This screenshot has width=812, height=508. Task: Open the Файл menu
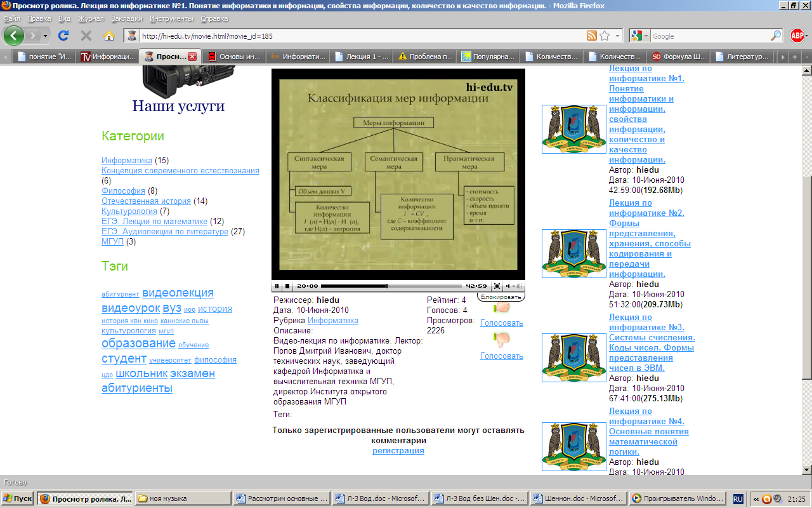coord(11,18)
